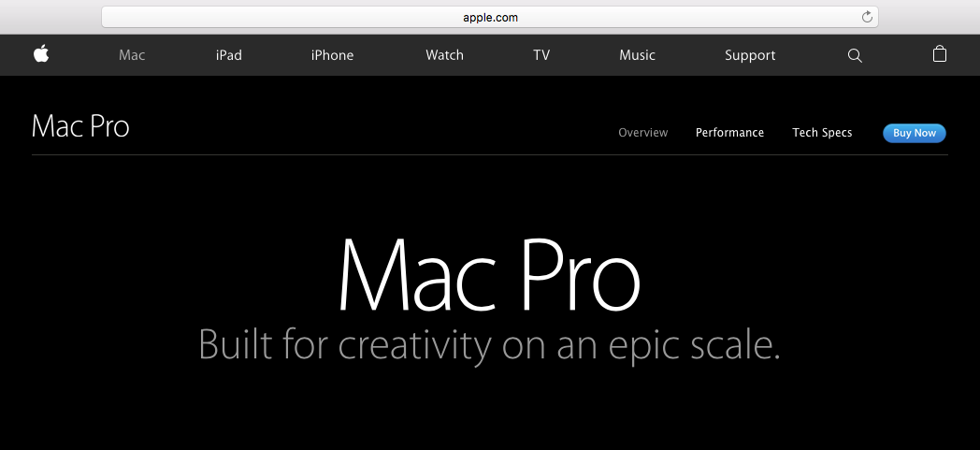This screenshot has height=450, width=980.
Task: Click the Apple logo home icon
Action: [x=41, y=54]
